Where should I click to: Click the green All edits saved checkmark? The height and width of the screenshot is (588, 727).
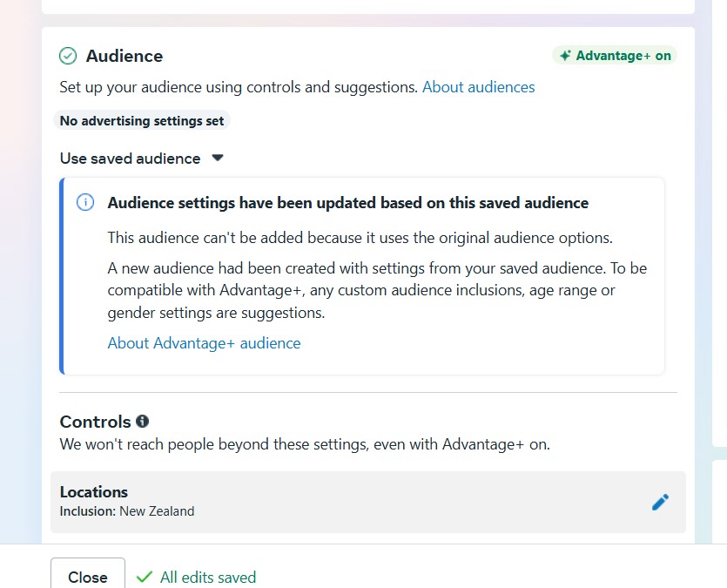tap(145, 577)
